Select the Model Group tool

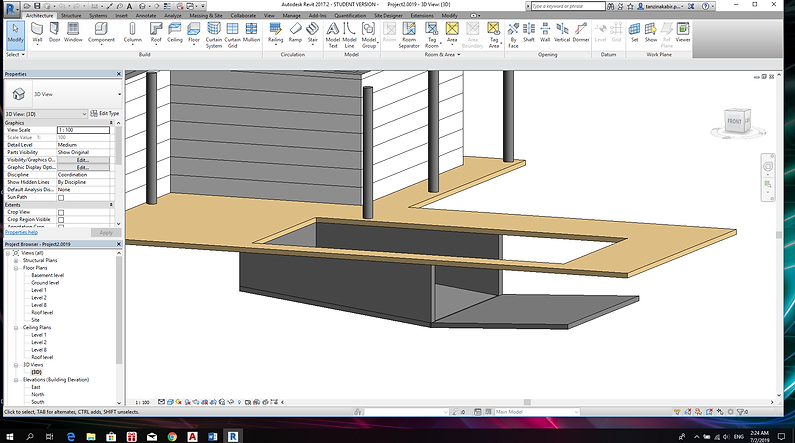point(369,35)
